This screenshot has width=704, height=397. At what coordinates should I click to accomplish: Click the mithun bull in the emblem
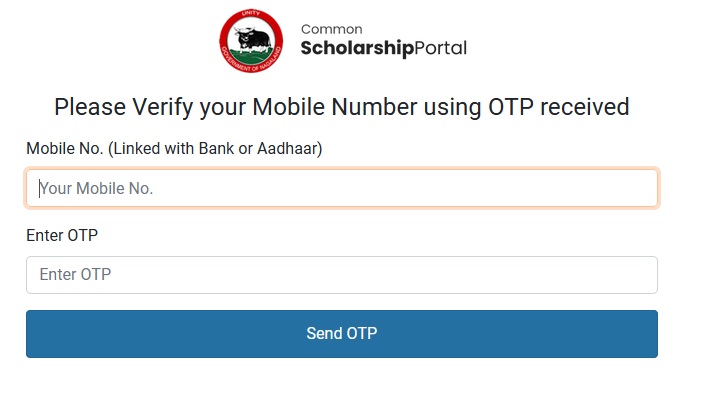[x=253, y=38]
